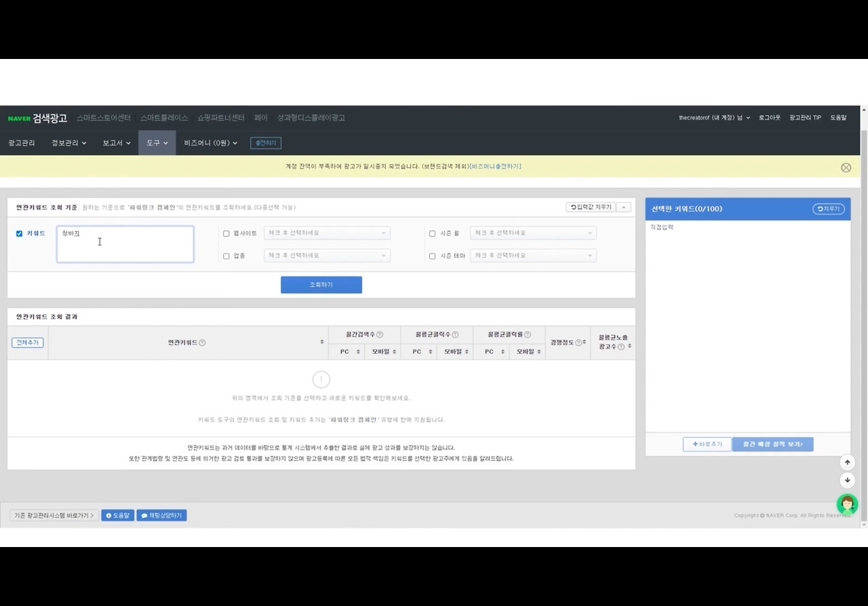Open the 쇼핑파트너센터 link
Viewport: 868px width, 606px height.
pyautogui.click(x=221, y=118)
